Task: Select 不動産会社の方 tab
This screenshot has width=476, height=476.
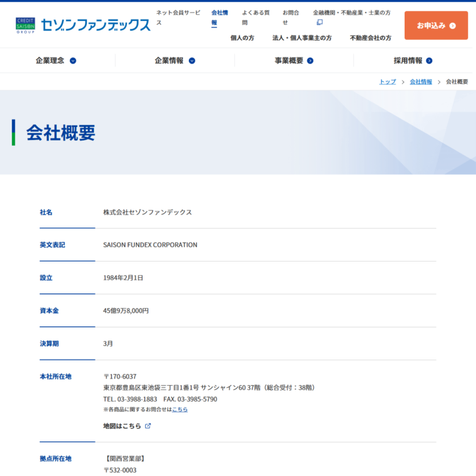Action: point(370,38)
